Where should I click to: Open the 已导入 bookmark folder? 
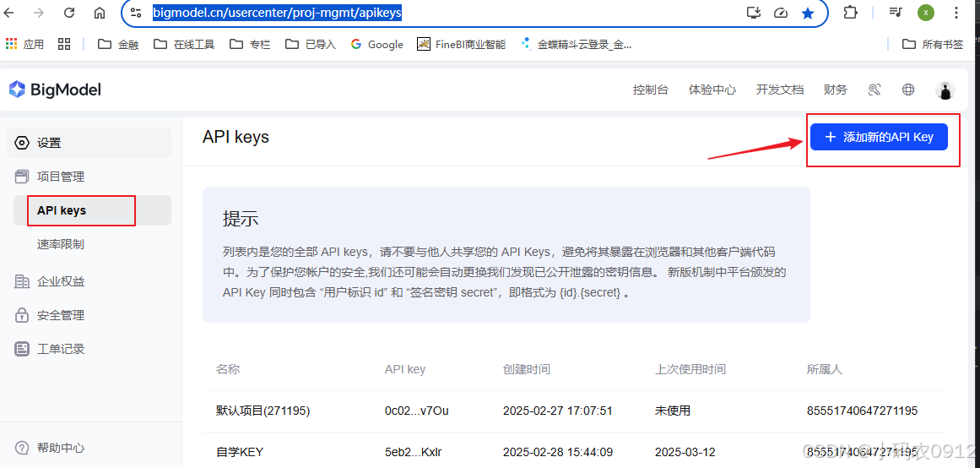click(311, 45)
